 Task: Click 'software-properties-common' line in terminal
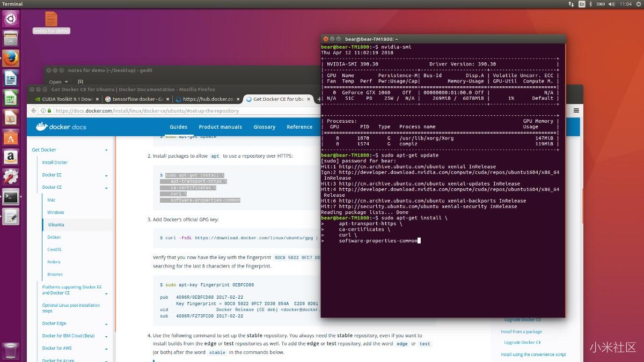tap(378, 241)
